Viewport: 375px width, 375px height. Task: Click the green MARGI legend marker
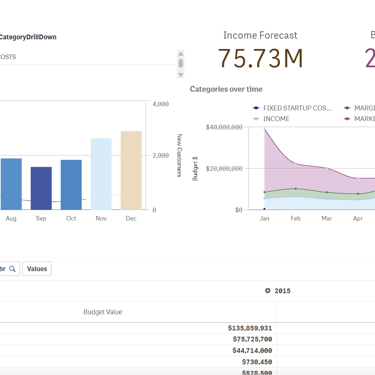click(x=347, y=108)
